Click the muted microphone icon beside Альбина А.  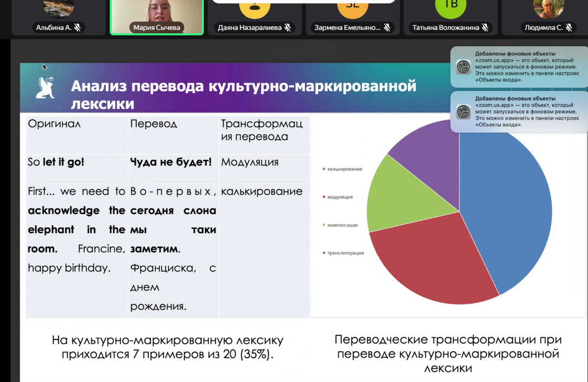pos(77,28)
